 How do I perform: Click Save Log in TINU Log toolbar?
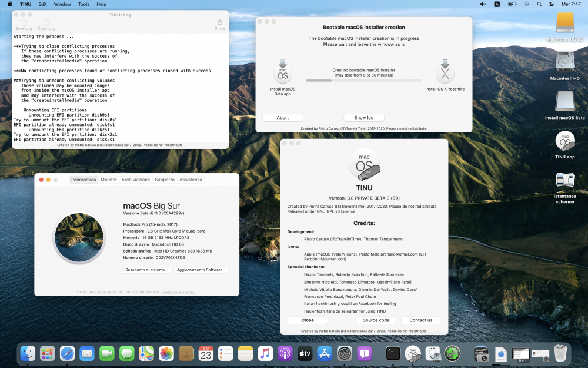[x=24, y=25]
